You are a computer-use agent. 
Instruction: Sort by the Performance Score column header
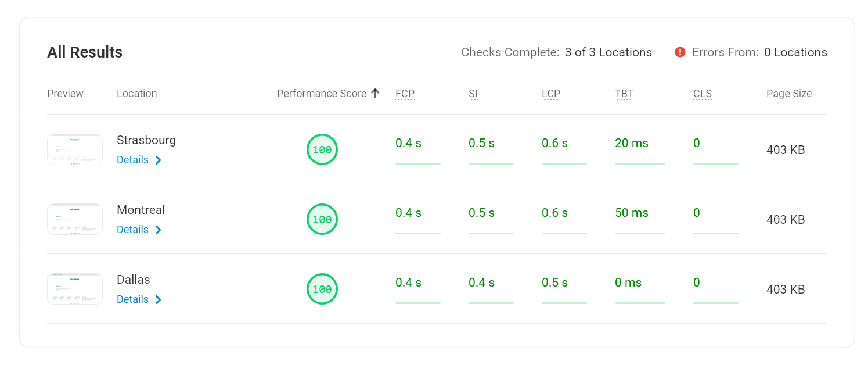click(x=321, y=94)
